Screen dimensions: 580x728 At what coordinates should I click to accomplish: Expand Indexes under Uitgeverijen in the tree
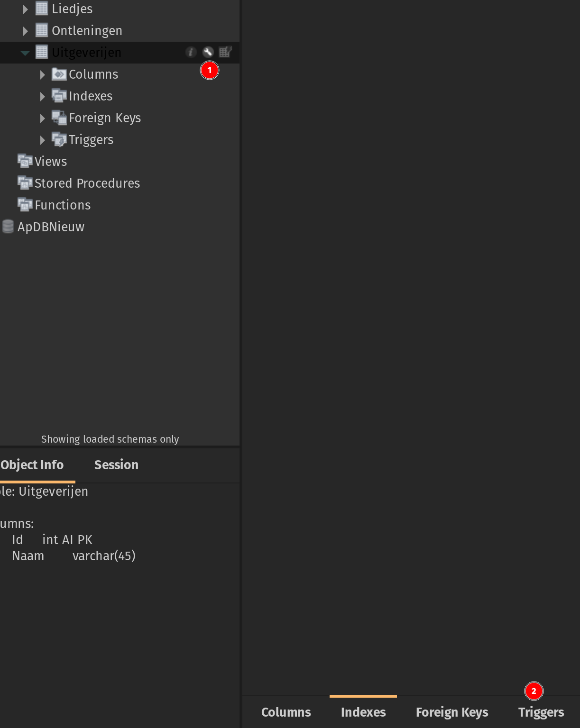pos(43,96)
